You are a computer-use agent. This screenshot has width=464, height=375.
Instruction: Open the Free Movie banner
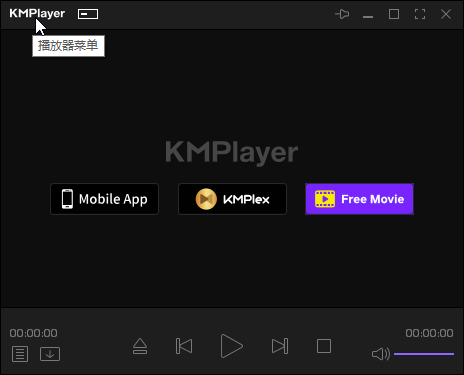tap(360, 199)
